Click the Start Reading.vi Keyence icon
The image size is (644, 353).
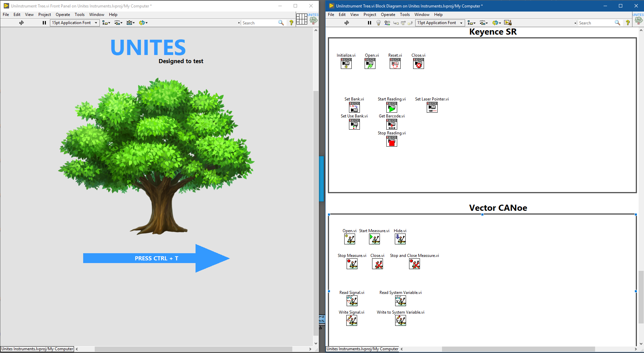click(x=391, y=108)
